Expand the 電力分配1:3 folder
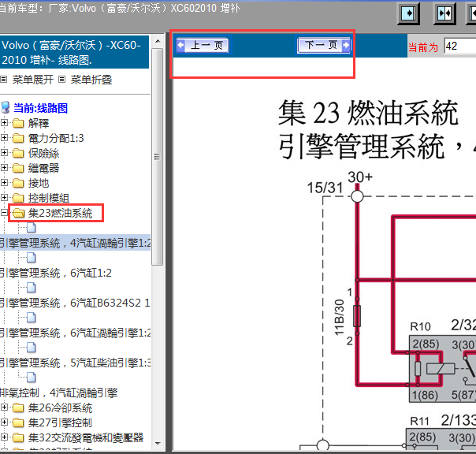The width and height of the screenshot is (476, 454). 4,138
